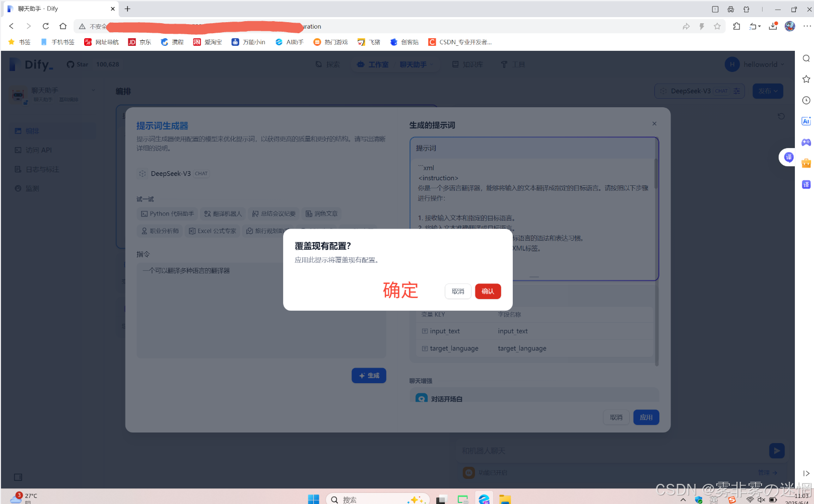
Task: Click floating translate bubble icon
Action: click(x=789, y=157)
